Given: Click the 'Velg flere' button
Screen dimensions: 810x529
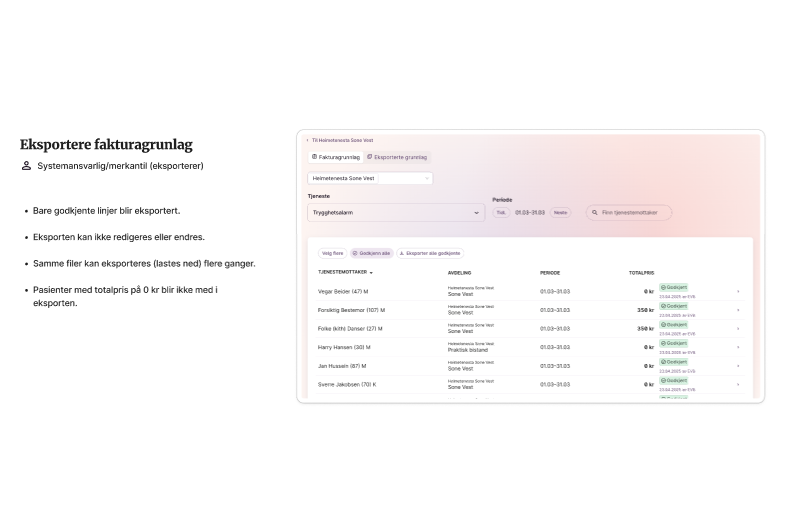Looking at the screenshot, I should point(332,253).
